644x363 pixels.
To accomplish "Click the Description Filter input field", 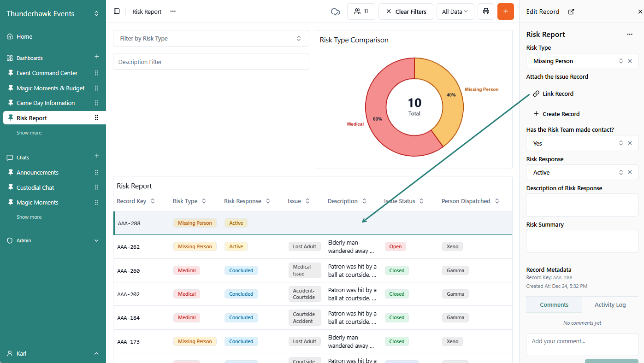I will point(211,62).
